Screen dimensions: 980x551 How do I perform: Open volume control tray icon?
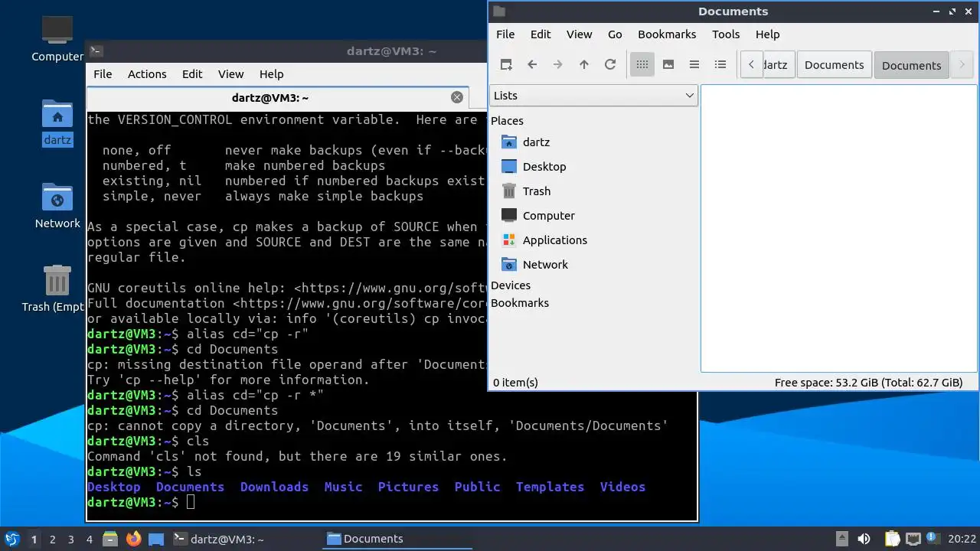[x=864, y=539]
